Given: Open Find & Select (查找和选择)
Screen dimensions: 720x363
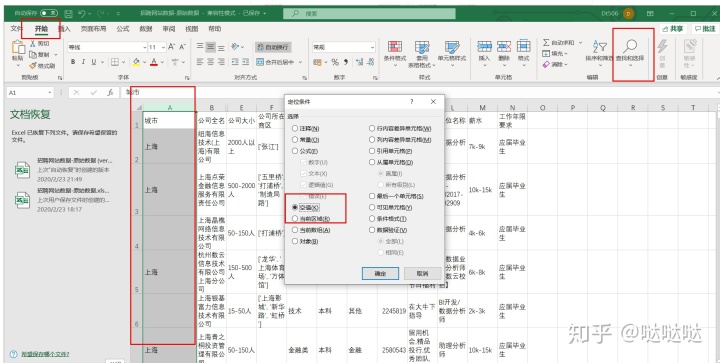Looking at the screenshot, I should click(x=630, y=53).
